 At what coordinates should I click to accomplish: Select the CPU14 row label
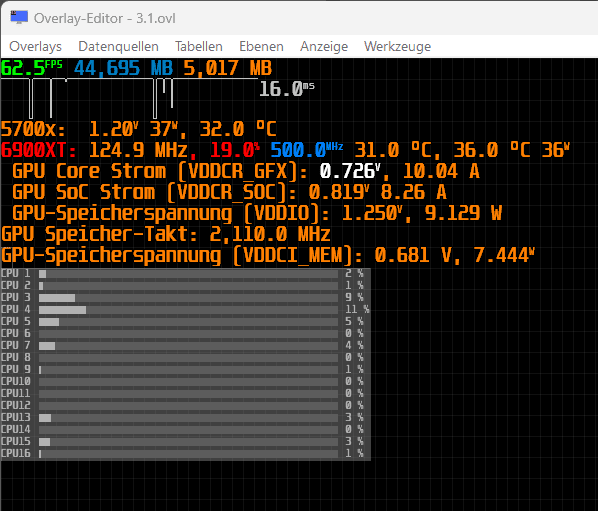16,429
